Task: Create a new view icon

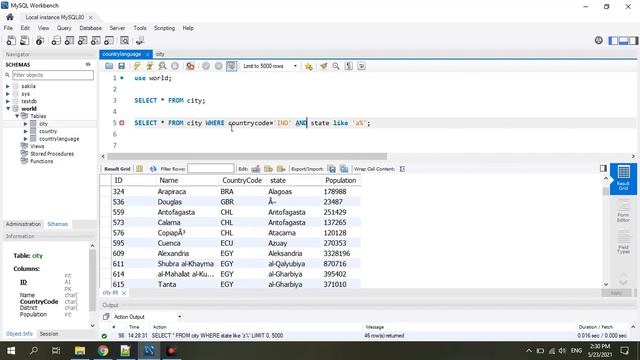Action: tap(82, 40)
